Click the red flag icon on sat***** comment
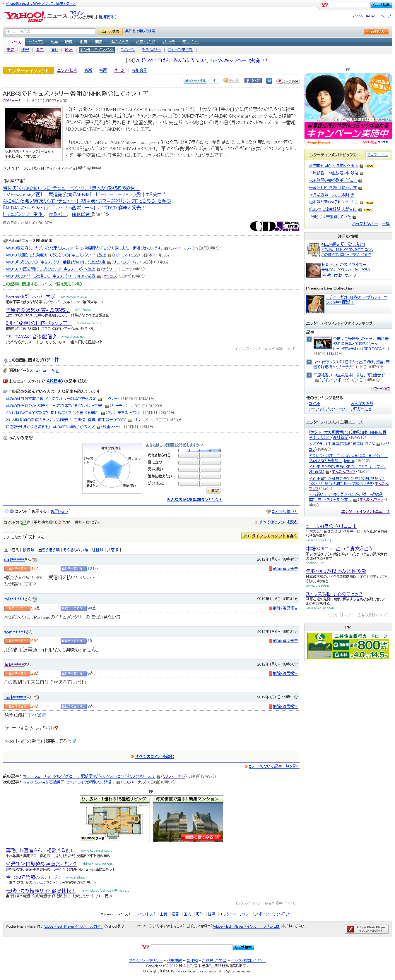Image resolution: width=395 pixels, height=980 pixels. click(x=271, y=569)
